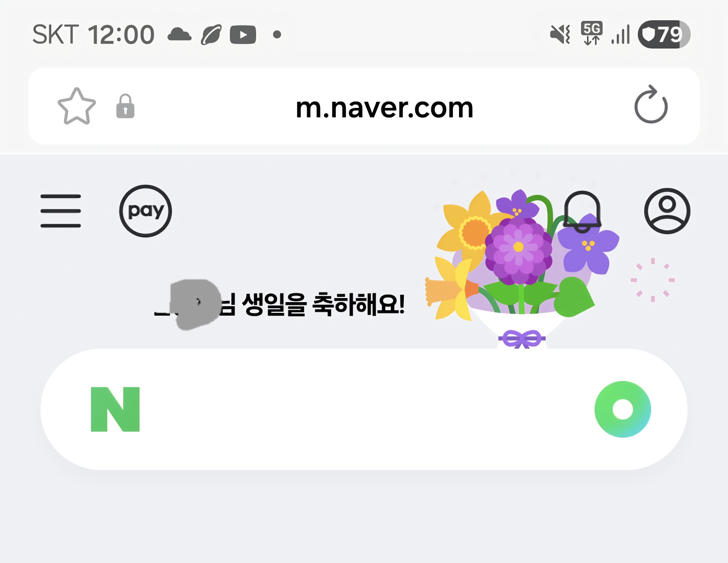Tap the pink sparkle burst decoration
This screenshot has height=563, width=728.
[x=653, y=280]
